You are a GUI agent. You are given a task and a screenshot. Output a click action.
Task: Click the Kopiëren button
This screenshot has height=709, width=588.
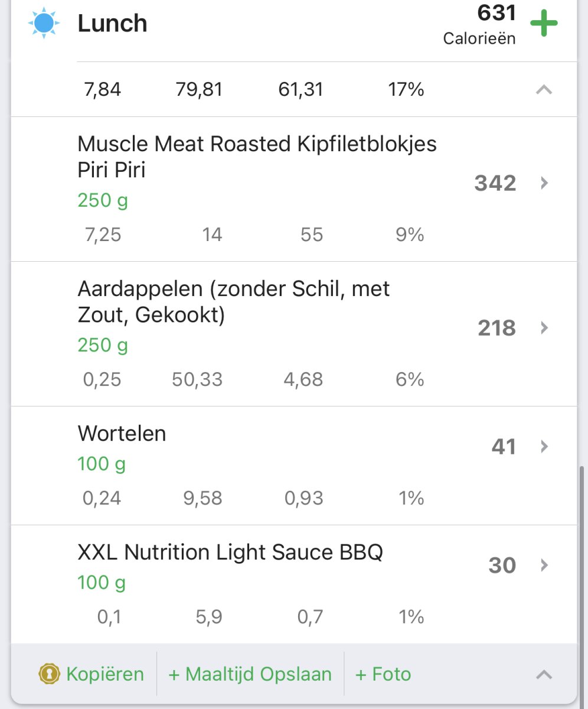tap(104, 674)
